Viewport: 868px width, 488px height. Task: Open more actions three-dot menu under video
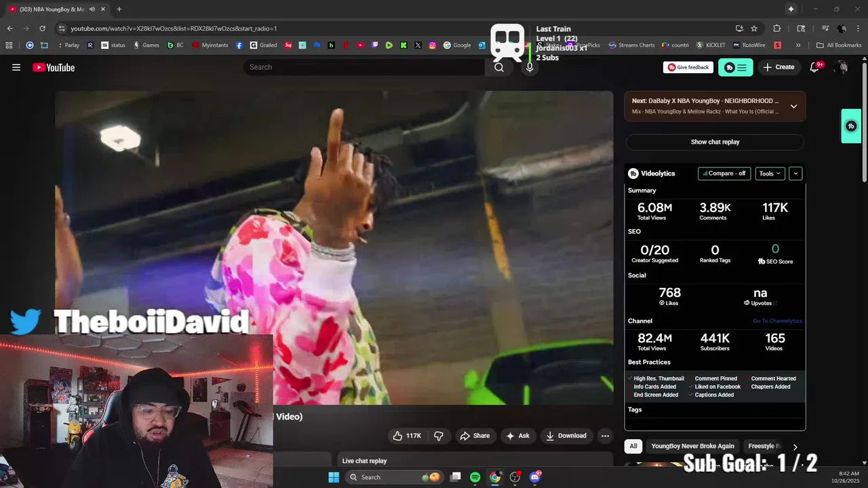coord(606,436)
